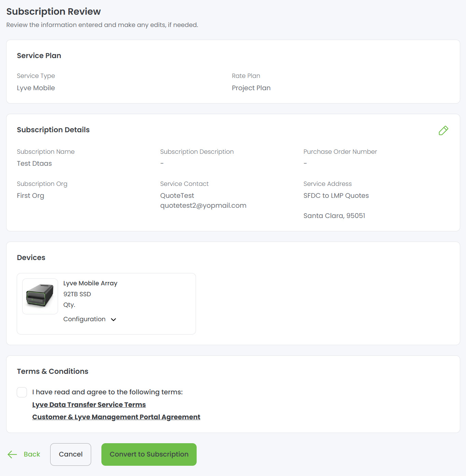
Task: Edit Subscription Details with pencil icon
Action: tap(443, 131)
